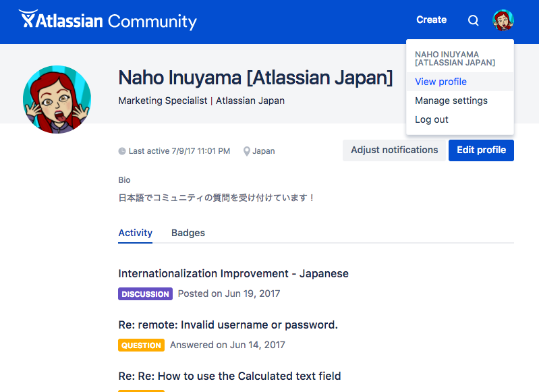
Task: Click the Last active 7/9/17 text
Action: pos(179,151)
